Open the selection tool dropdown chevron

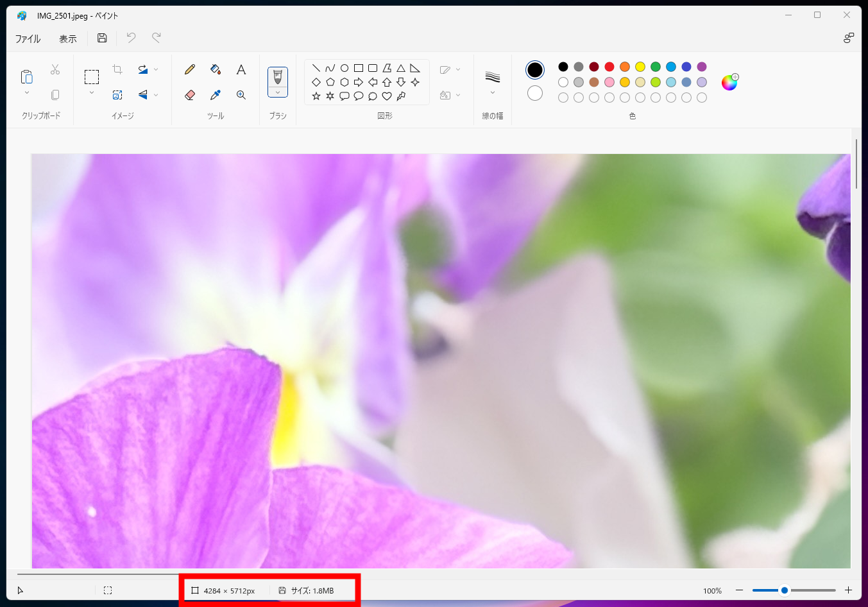(92, 93)
